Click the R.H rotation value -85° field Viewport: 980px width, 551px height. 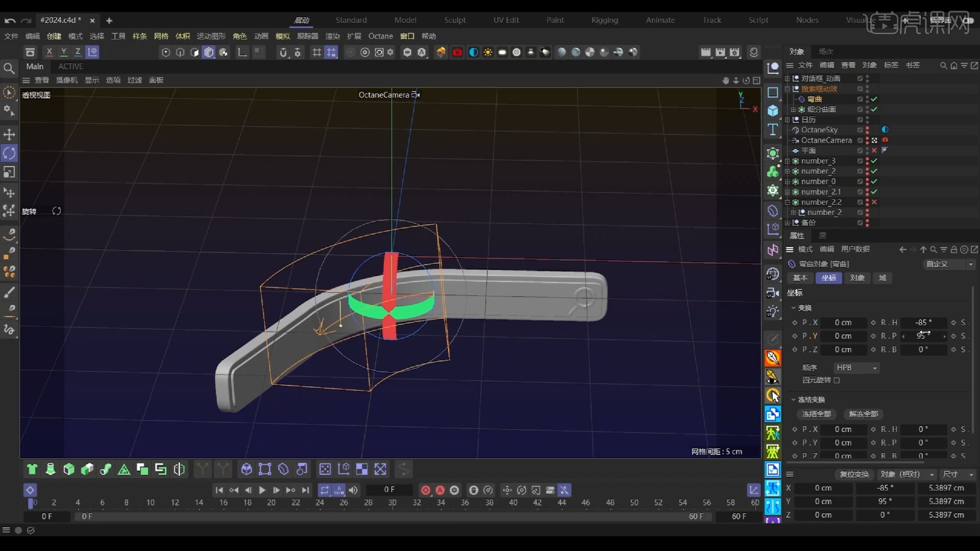coord(924,323)
